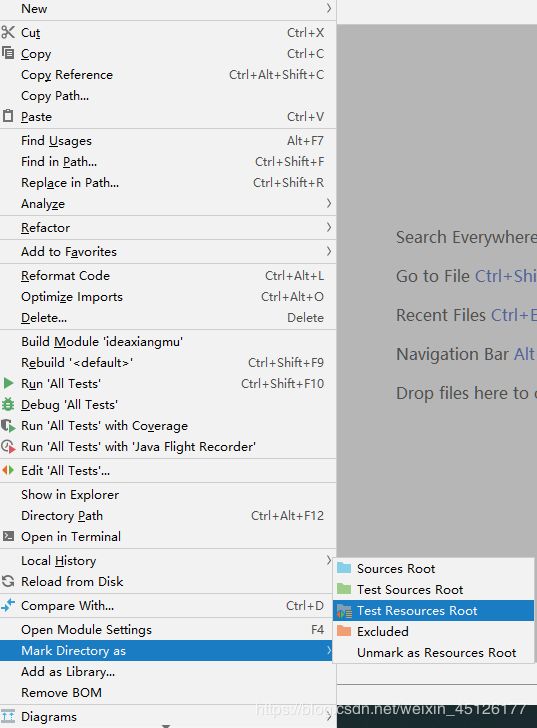Click the Reload from Disk refresh icon
This screenshot has height=728, width=537.
tap(8, 581)
